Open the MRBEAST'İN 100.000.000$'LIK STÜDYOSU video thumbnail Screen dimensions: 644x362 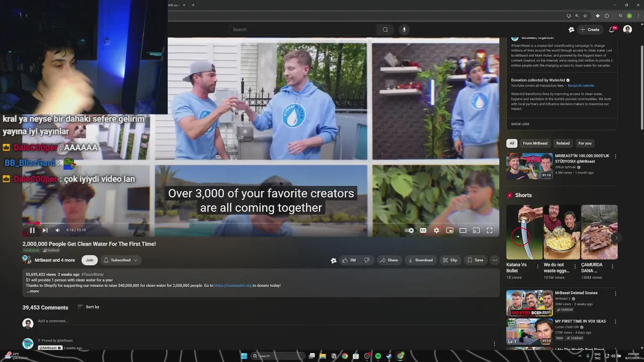[529, 166]
